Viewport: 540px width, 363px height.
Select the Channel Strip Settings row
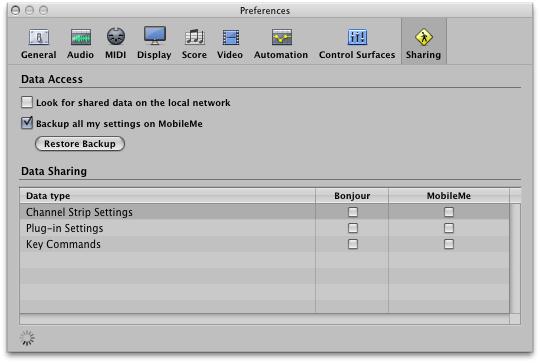point(264,212)
